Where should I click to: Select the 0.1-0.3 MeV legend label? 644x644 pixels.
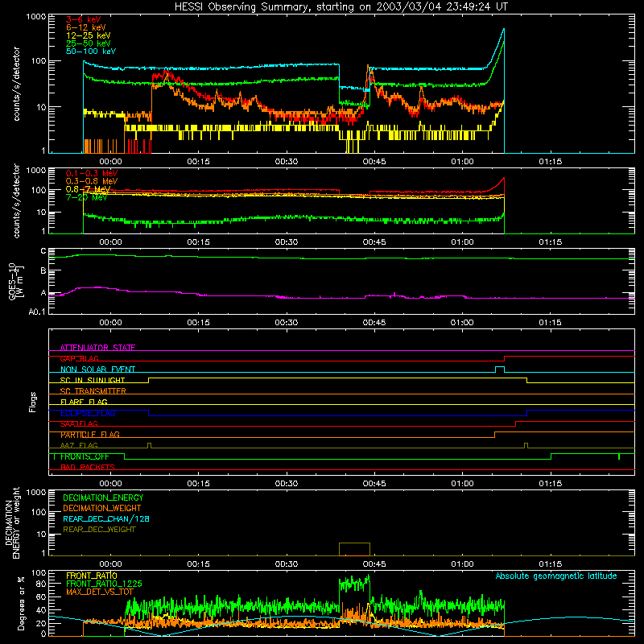pyautogui.click(x=92, y=173)
